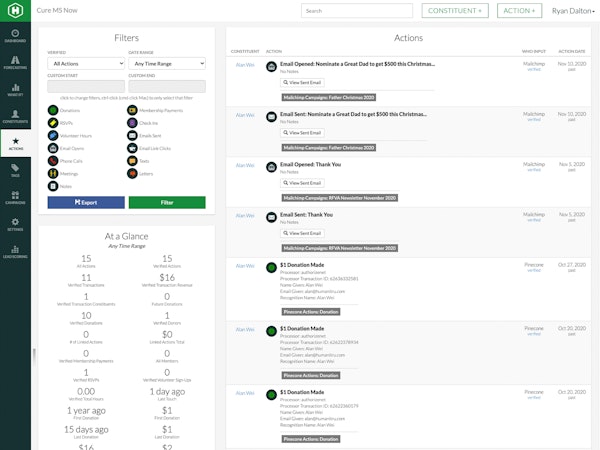600x450 pixels.
Task: Toggle the Volunteer Hours filter
Action: (x=53, y=135)
